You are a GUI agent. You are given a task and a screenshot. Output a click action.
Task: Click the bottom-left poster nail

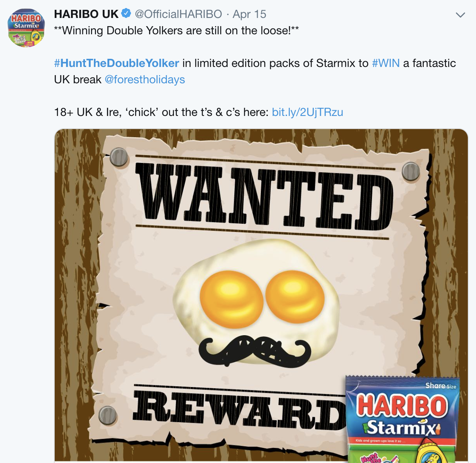point(108,415)
